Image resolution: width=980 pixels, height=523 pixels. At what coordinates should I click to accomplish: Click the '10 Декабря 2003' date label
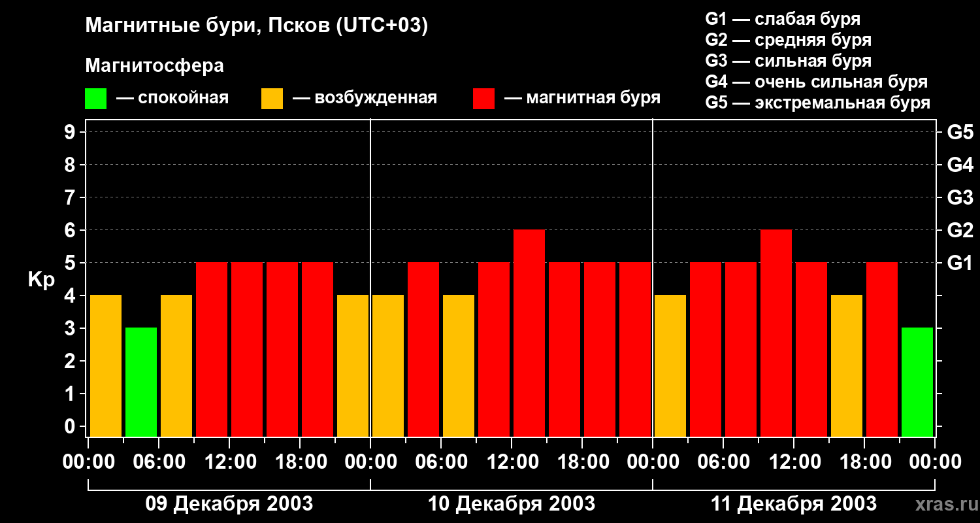tap(512, 503)
